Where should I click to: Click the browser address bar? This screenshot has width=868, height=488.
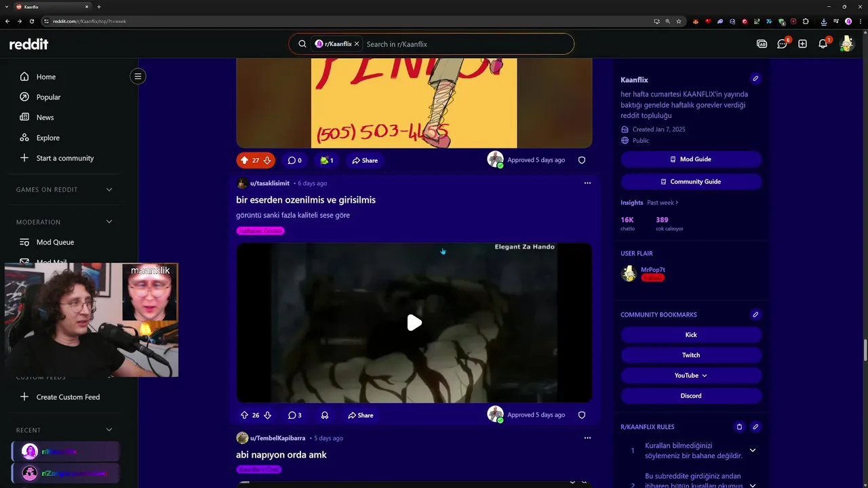click(x=346, y=21)
